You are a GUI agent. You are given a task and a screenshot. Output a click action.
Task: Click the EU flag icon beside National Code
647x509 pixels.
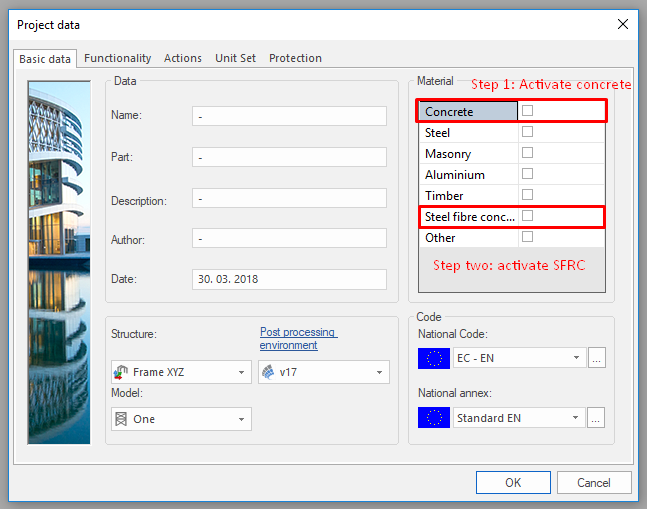(x=434, y=358)
